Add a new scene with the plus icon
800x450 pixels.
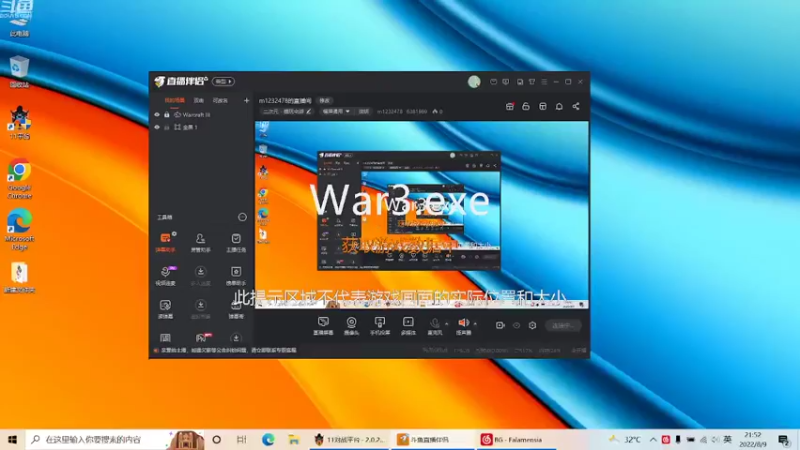pyautogui.click(x=246, y=101)
